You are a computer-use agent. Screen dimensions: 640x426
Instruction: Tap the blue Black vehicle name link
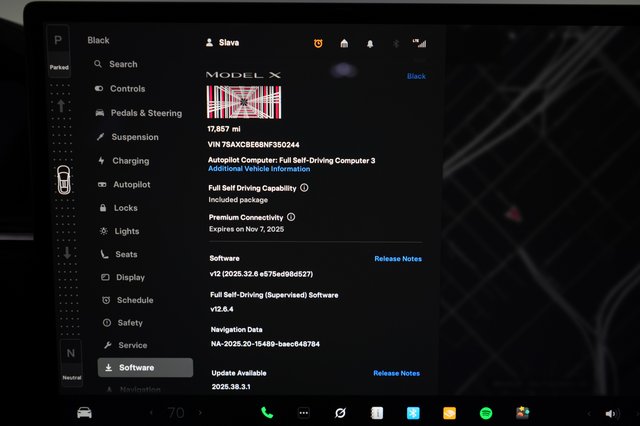pos(416,76)
